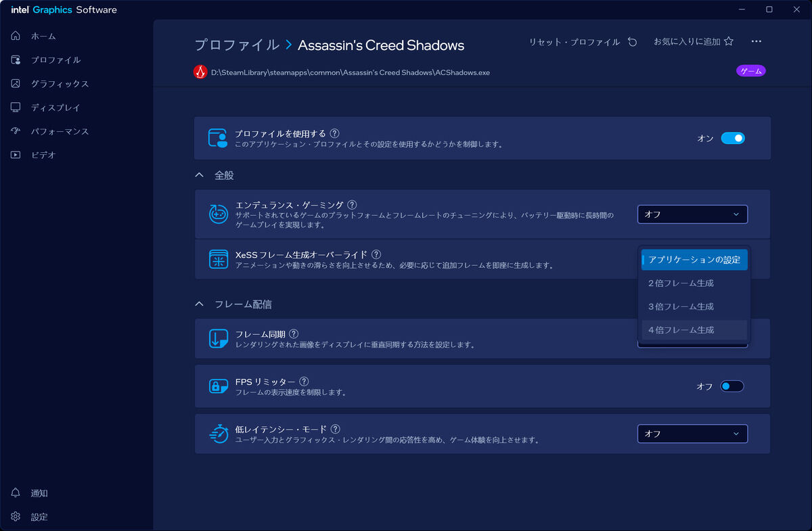Screen dimensions: 812x531
Task: Click the Home icon in sidebar
Action: (x=16, y=36)
